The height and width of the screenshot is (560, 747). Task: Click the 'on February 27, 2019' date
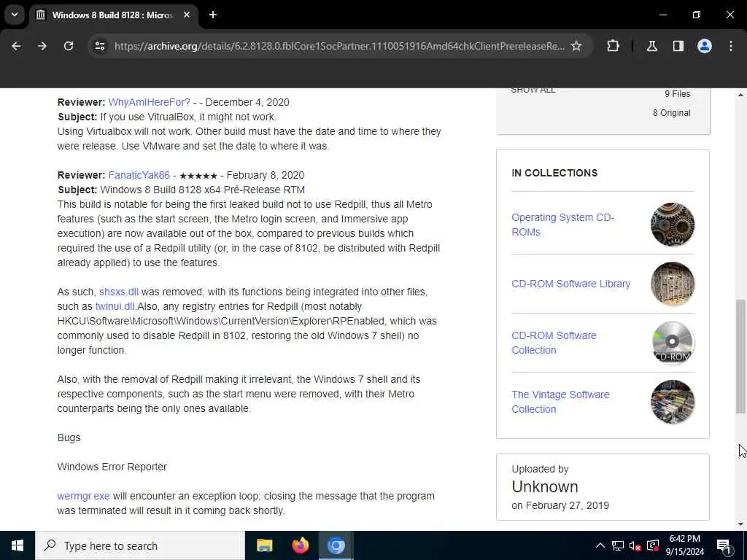click(x=560, y=506)
